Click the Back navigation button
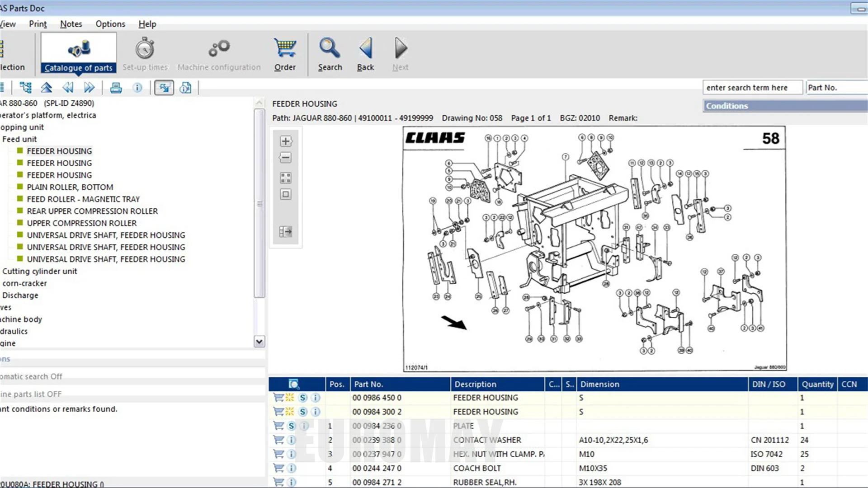Image resolution: width=868 pixels, height=488 pixels. (365, 54)
